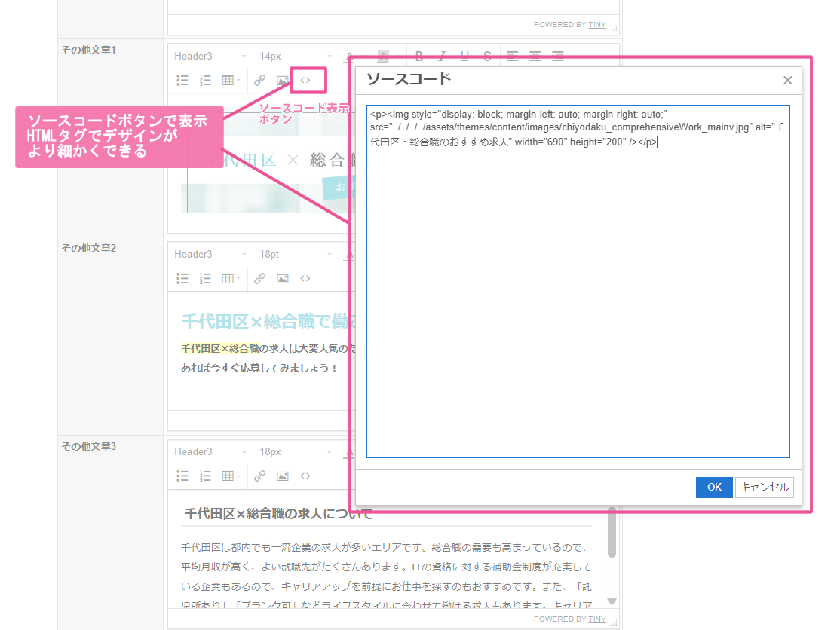
Task: Open source code button in その他文章1 toolbar
Action: point(305,80)
